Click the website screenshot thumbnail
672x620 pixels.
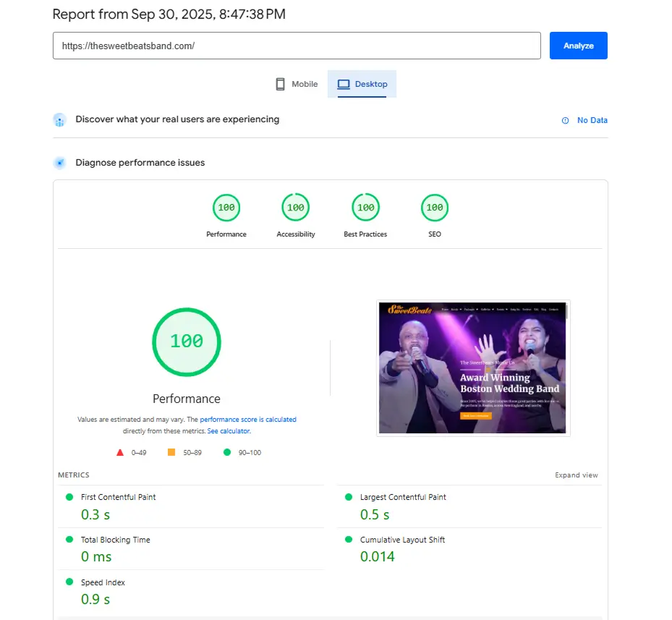tap(473, 368)
